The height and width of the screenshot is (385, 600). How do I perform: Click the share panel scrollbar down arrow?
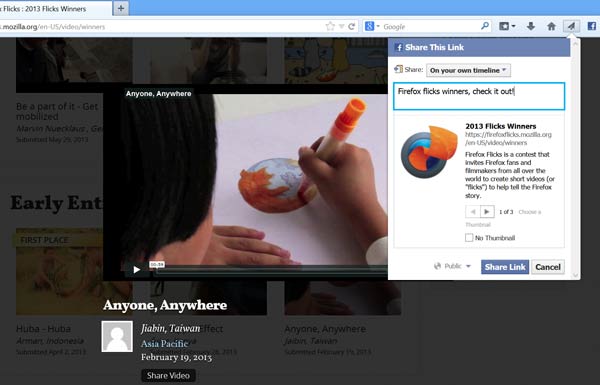tap(575, 275)
